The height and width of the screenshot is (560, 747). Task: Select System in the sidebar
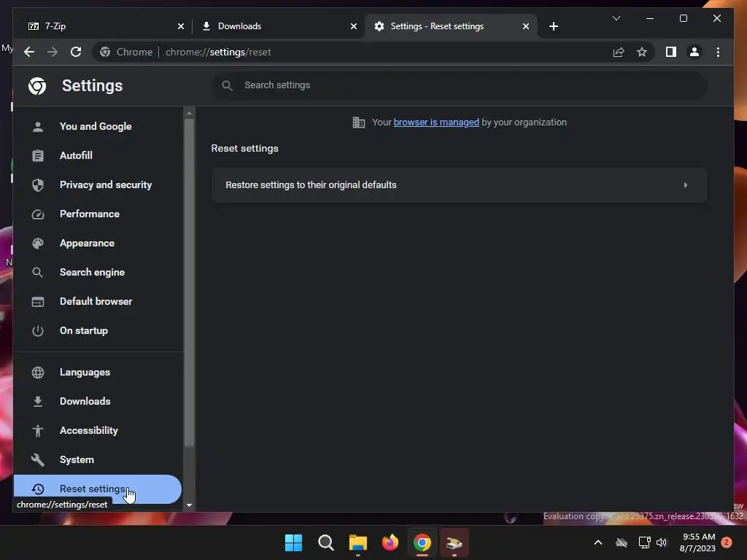98,459
